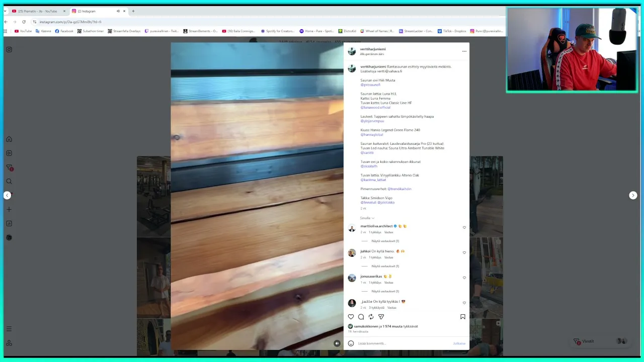Show replies to juhkoi's comment
The image size is (644, 362).
coord(385,266)
